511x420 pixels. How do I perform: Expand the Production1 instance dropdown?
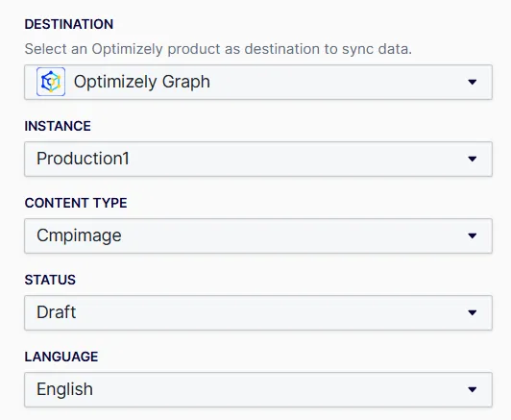(258, 159)
